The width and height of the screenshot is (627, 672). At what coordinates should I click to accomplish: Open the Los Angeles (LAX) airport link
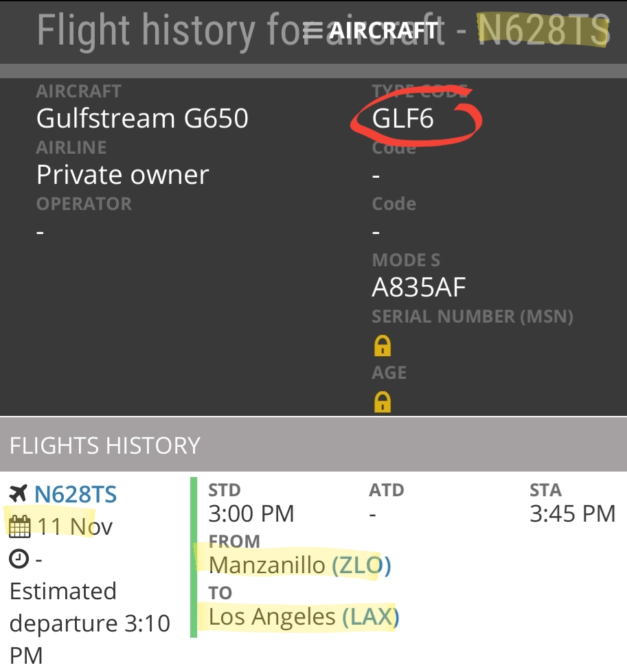tap(304, 618)
